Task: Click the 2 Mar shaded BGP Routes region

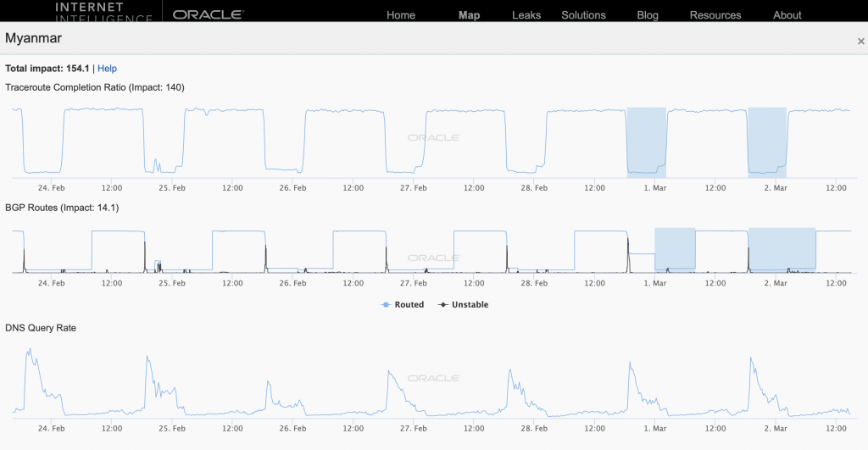Action: click(x=782, y=250)
